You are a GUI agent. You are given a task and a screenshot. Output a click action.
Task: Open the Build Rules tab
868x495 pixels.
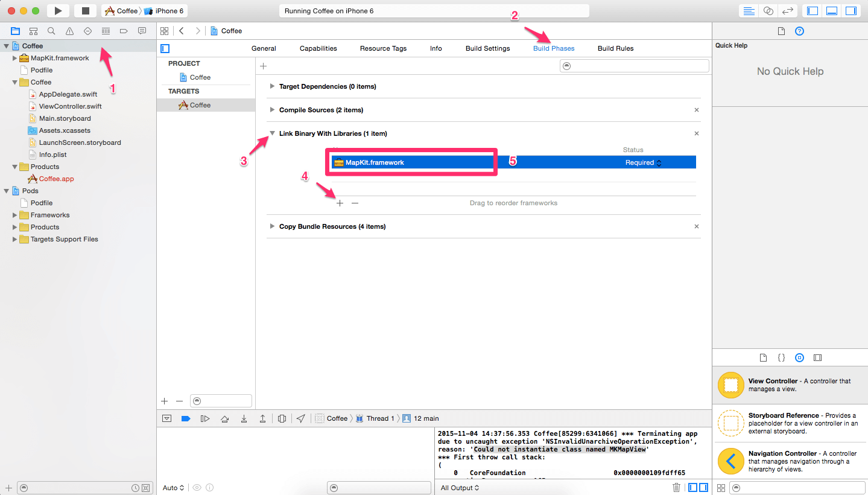click(x=615, y=48)
